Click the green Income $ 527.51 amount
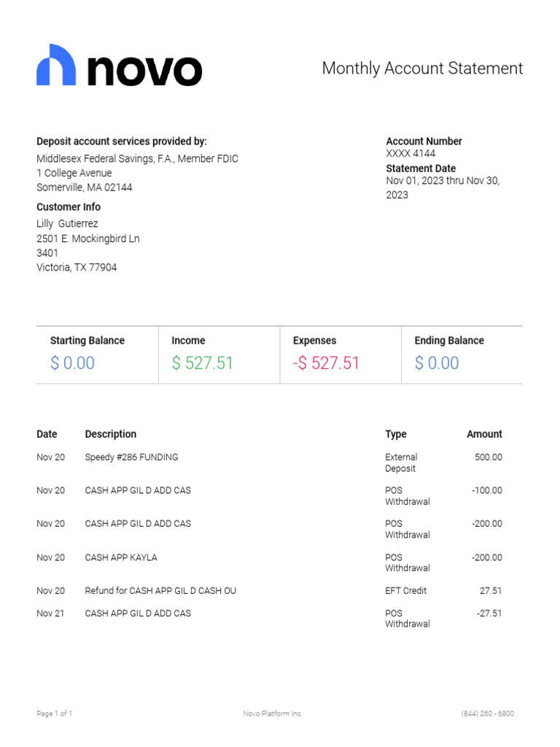Viewport: 560px width, 747px height. pyautogui.click(x=203, y=363)
